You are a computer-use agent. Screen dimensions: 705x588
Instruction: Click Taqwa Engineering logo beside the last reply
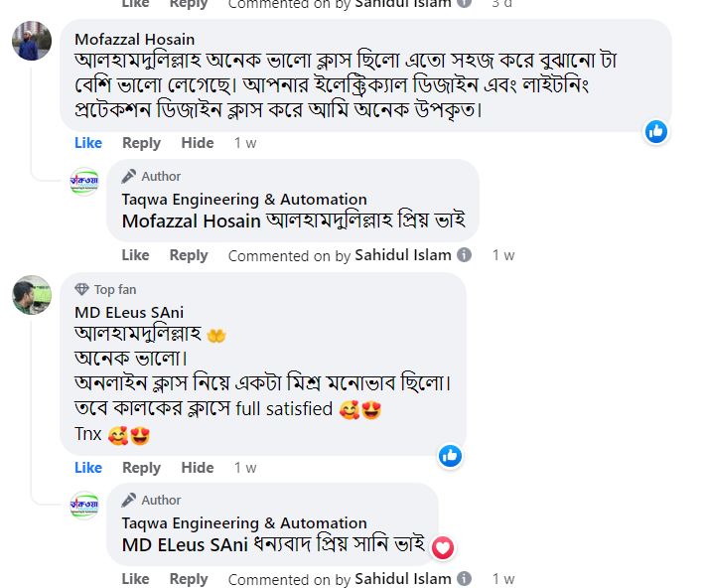click(x=84, y=505)
